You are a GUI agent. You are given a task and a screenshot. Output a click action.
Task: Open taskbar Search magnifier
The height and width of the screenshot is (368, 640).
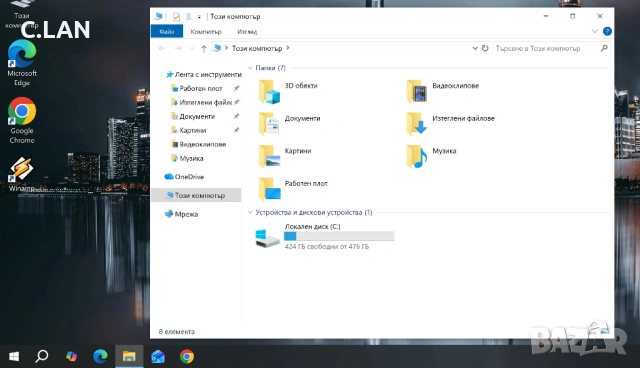tap(42, 357)
